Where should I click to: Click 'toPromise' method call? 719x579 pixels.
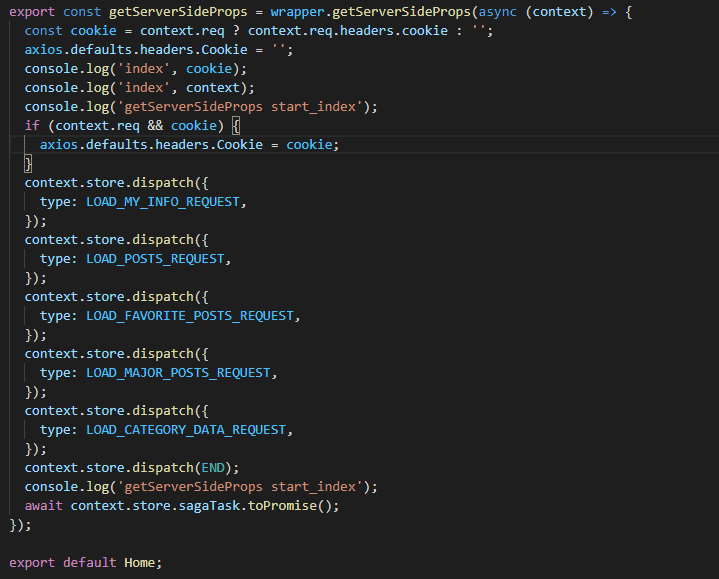point(282,506)
